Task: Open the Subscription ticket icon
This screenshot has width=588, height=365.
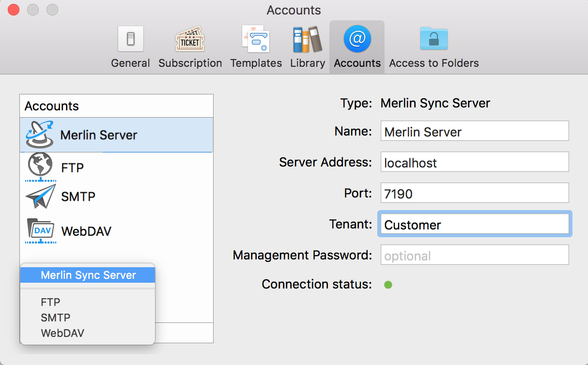Action: [x=190, y=39]
